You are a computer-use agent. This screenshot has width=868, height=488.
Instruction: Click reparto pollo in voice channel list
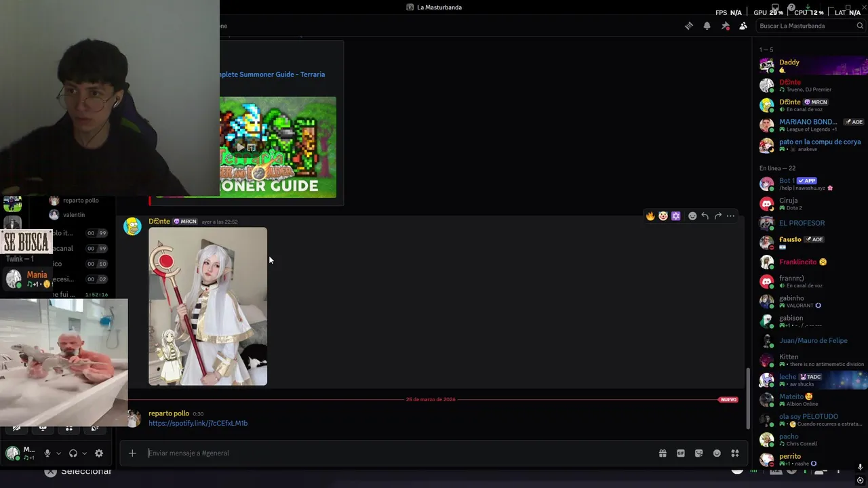click(x=81, y=201)
